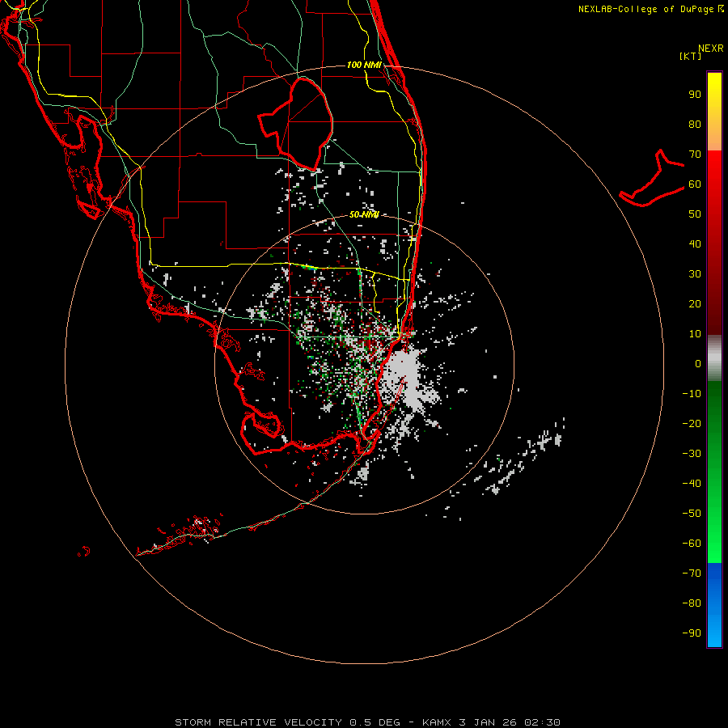Click the gray zero-velocity segment of color bar
This screenshot has height=728, width=728.
coord(714,358)
